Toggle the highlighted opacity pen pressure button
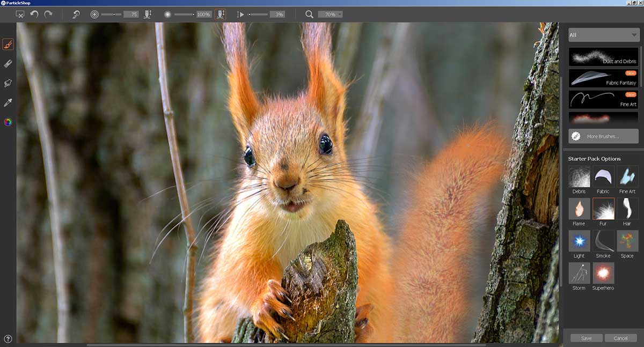Image resolution: width=644 pixels, height=347 pixels. pos(220,14)
